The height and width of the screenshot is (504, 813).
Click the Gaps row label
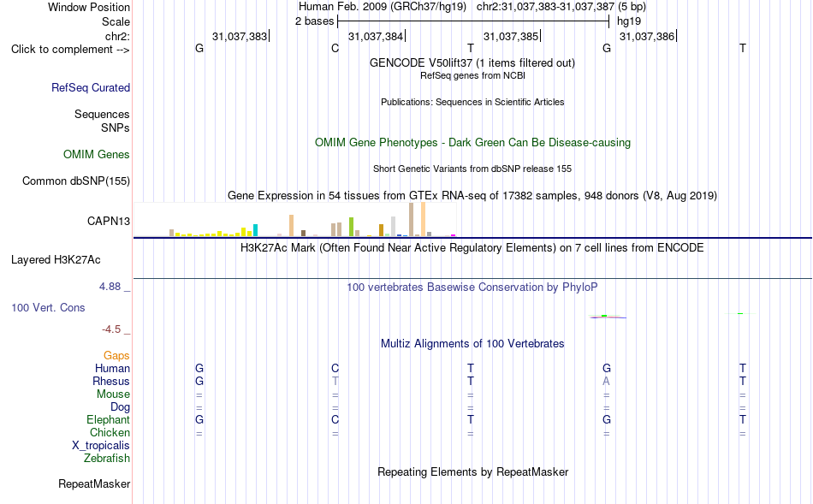point(116,356)
